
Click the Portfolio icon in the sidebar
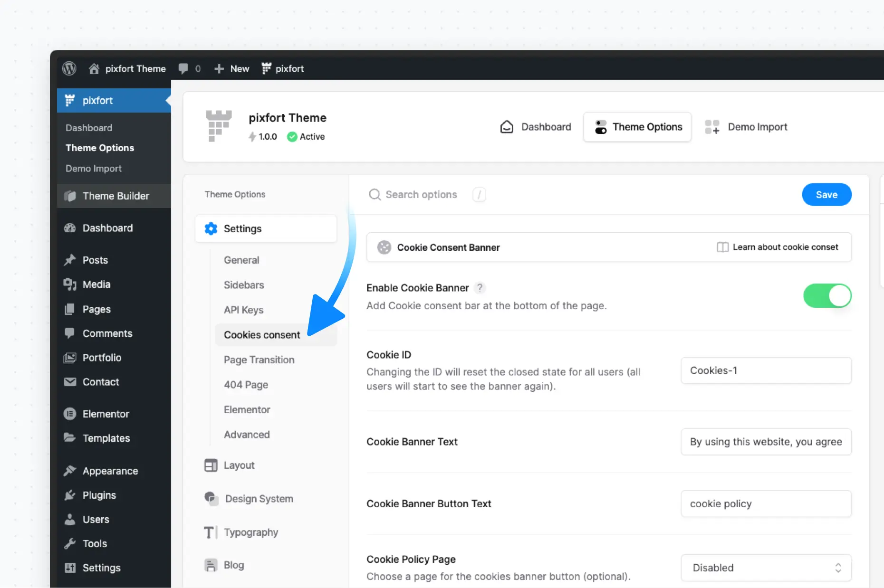pos(70,358)
